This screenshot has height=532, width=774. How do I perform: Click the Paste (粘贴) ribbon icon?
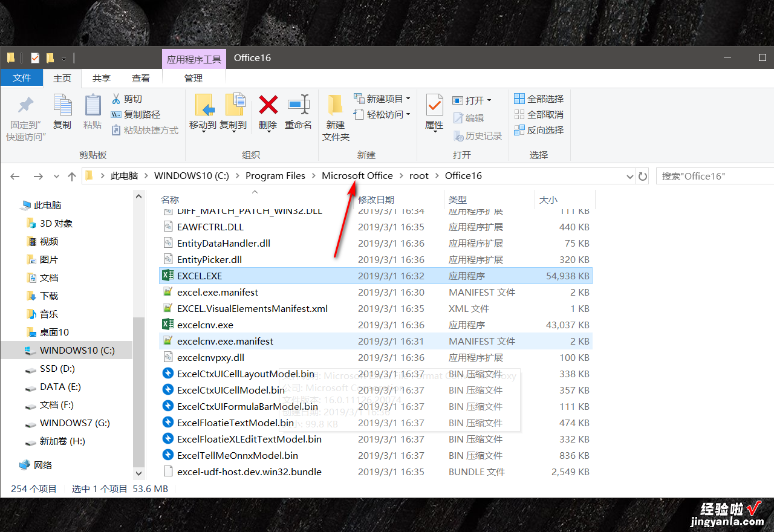tap(93, 105)
